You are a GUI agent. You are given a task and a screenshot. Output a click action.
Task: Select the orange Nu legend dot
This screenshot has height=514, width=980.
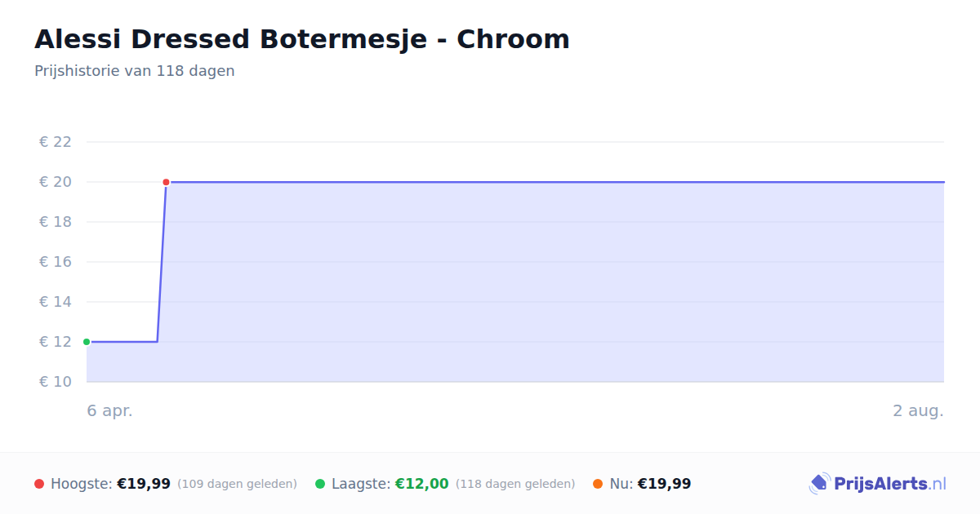(598, 484)
